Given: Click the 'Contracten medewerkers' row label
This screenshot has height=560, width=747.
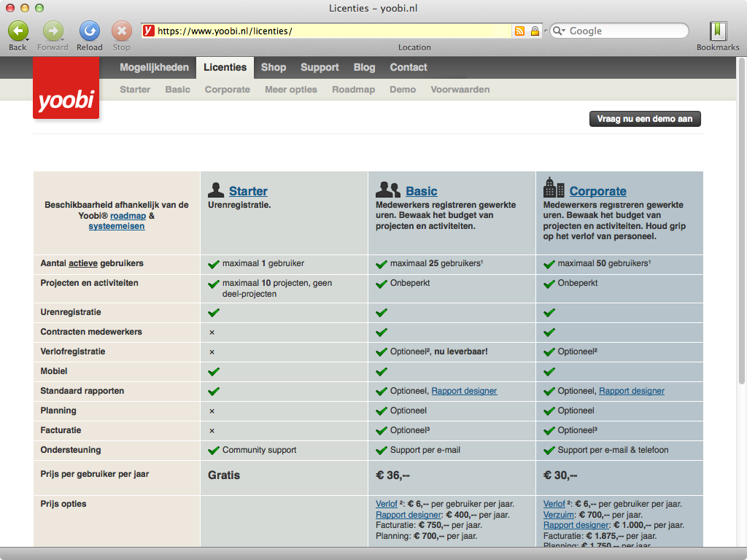Looking at the screenshot, I should tap(91, 332).
